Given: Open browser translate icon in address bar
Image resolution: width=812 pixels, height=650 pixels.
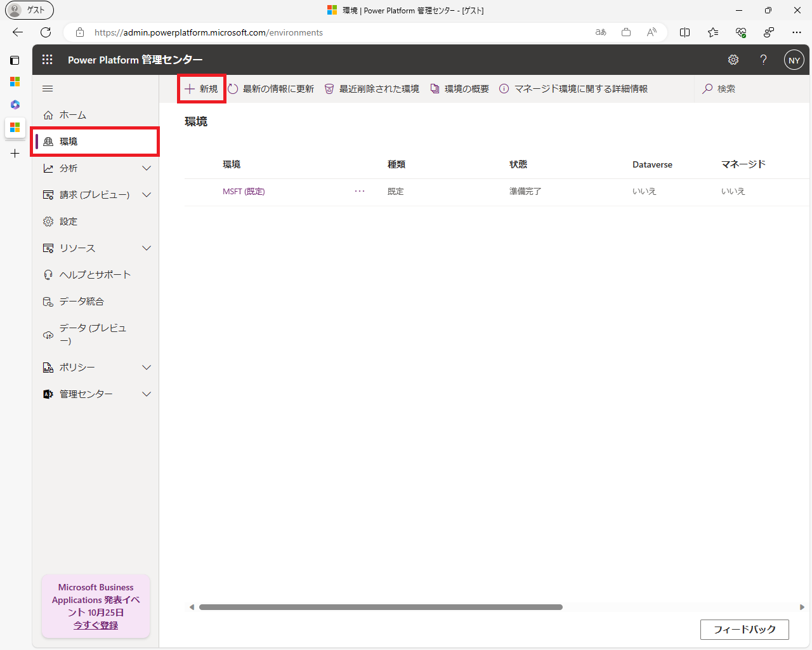Looking at the screenshot, I should tap(601, 32).
